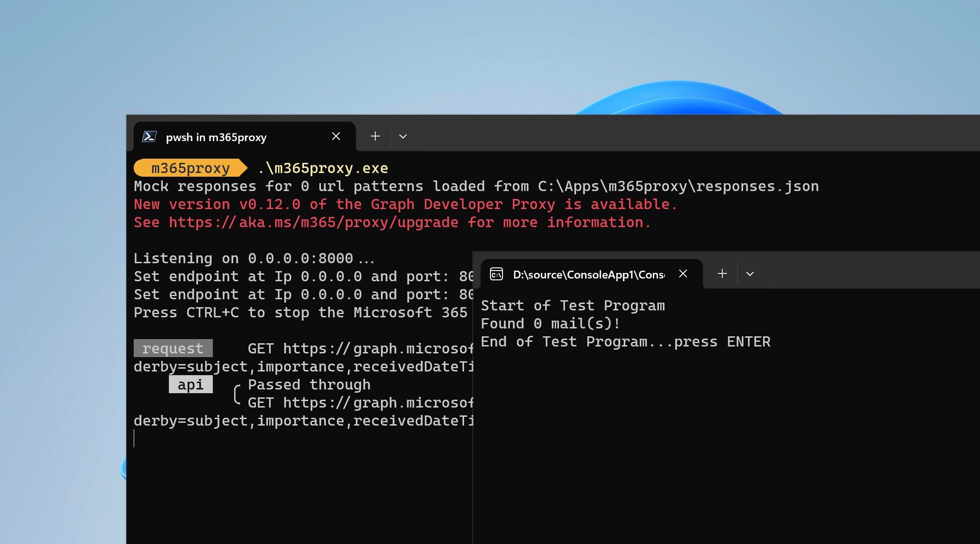Screen dimensions: 980x544
Task: Open the profile dropdown in the ConsoleApp1 terminal window
Action: (750, 274)
